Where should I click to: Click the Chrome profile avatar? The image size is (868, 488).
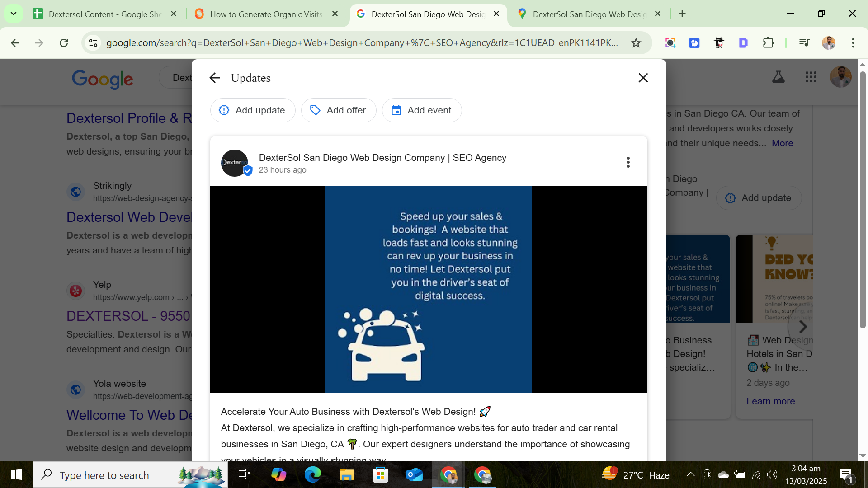[x=829, y=43]
